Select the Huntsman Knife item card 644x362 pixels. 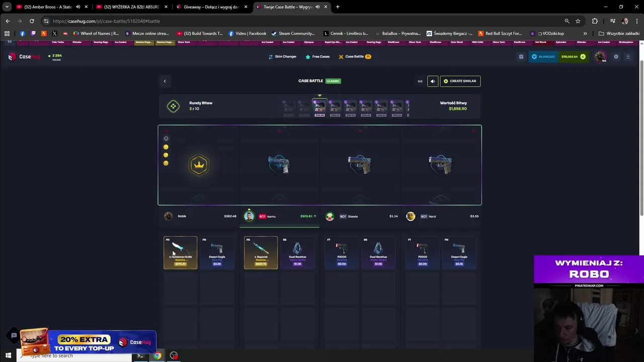click(180, 252)
